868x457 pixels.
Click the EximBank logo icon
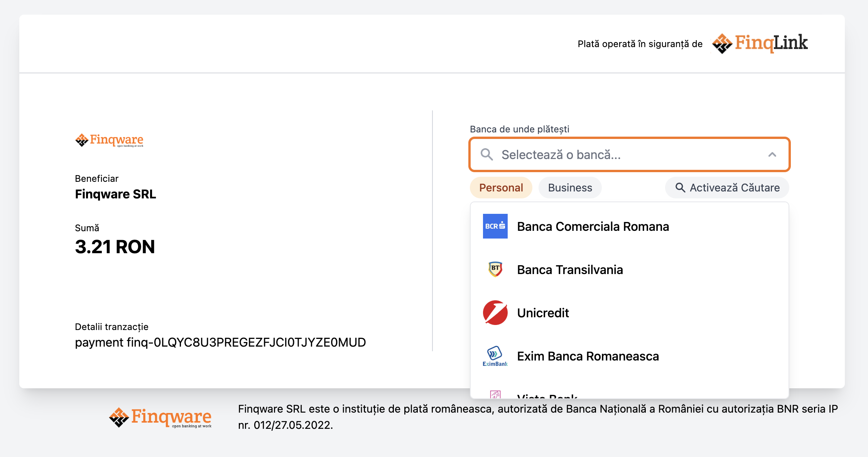pyautogui.click(x=495, y=356)
